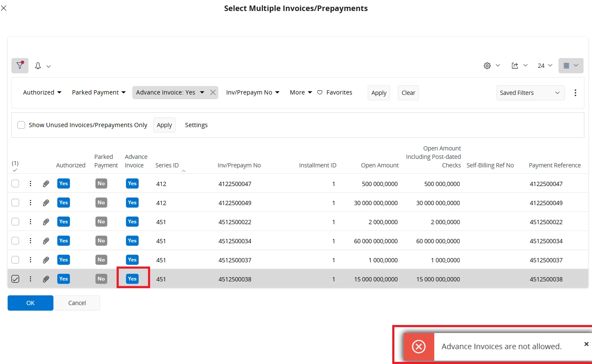The image size is (592, 364).
Task: Sort by the Series ID column
Action: pyautogui.click(x=167, y=165)
